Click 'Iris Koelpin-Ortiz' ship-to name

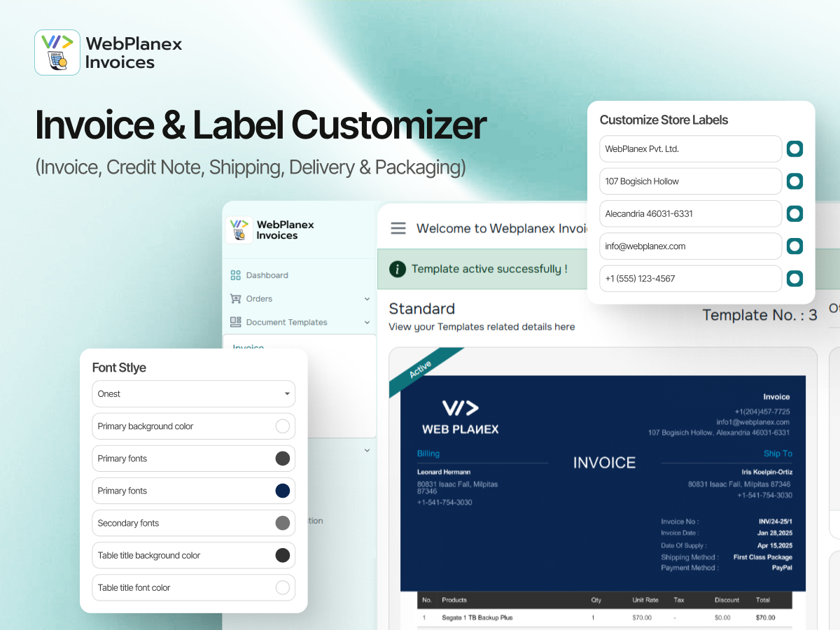[767, 472]
